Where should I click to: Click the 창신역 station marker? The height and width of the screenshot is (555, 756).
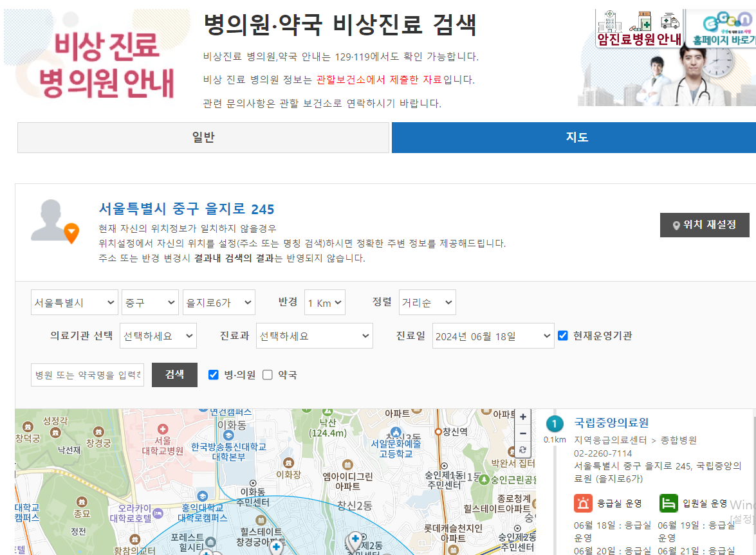(438, 432)
